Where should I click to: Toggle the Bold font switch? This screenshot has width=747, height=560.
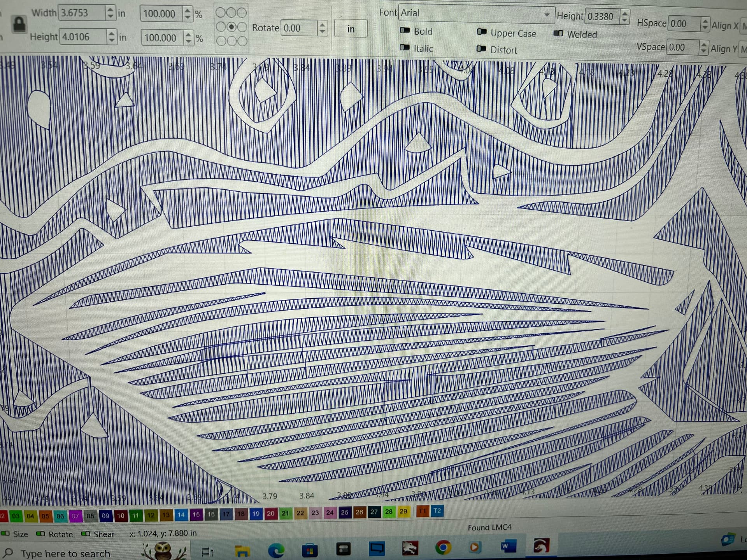405,30
